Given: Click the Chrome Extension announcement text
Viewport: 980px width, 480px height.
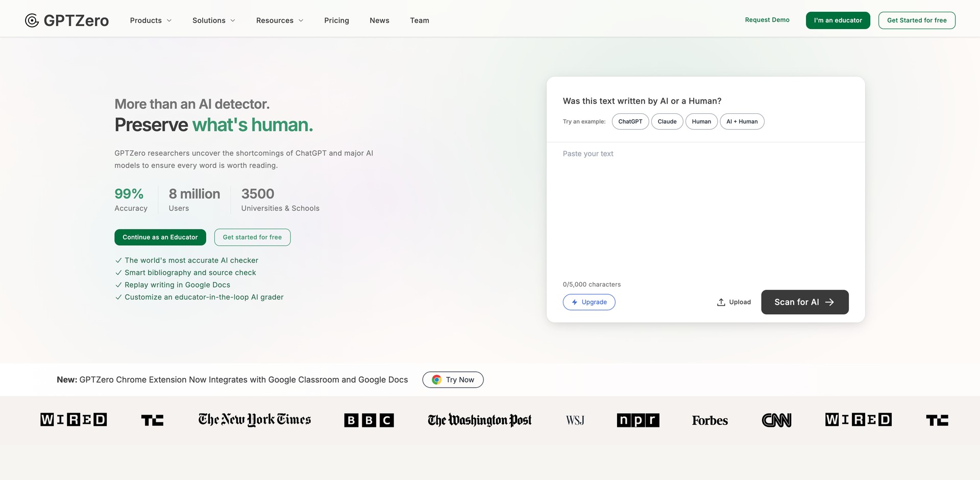Looking at the screenshot, I should click(232, 380).
